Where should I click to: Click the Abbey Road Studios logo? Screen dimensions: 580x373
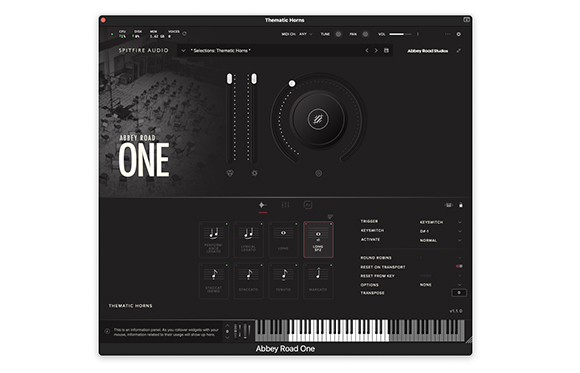tap(428, 51)
